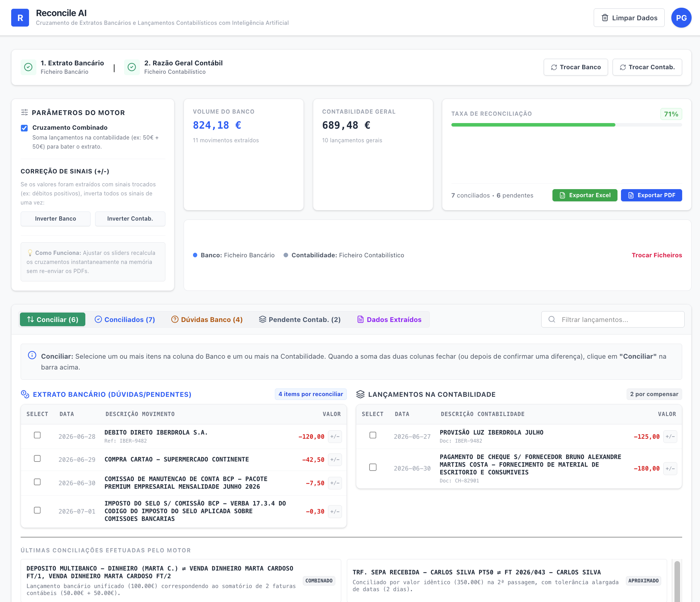Toggle the +/- sign on Iberdrola debit row
The image size is (700, 602).
335,437
